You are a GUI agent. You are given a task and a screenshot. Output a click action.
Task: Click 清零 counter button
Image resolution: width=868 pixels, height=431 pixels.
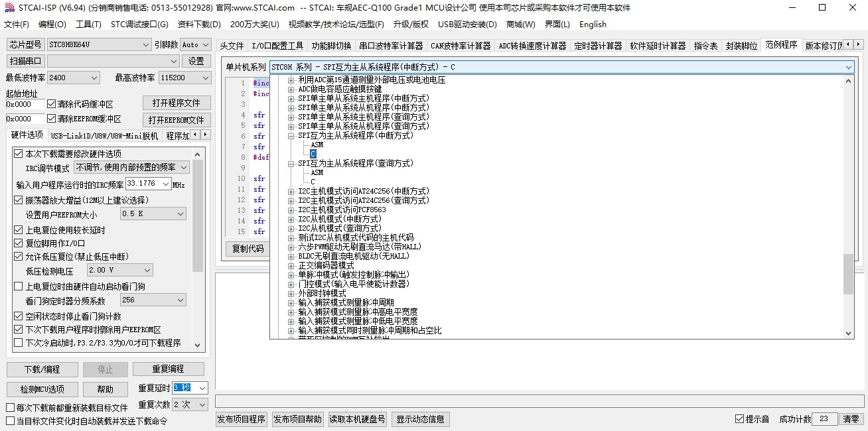point(851,419)
